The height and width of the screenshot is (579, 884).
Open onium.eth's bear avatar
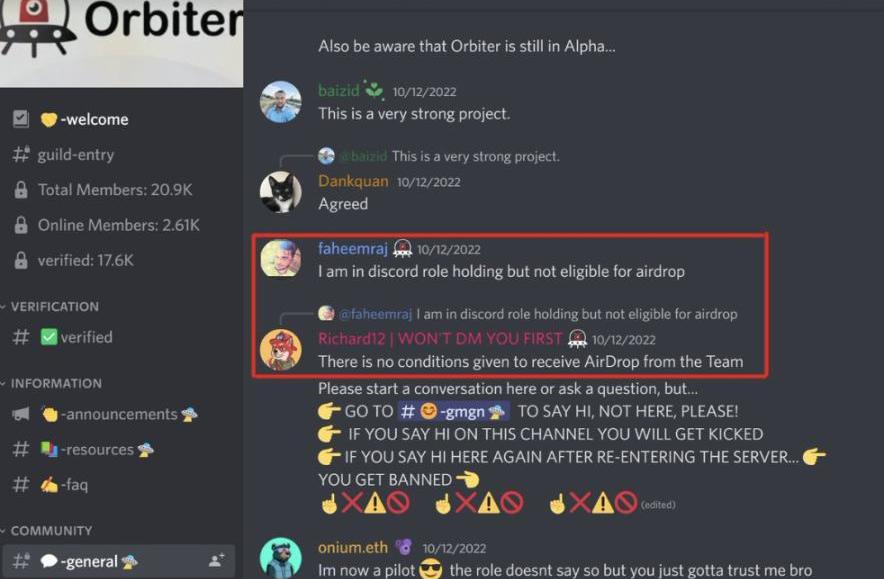pos(280,558)
